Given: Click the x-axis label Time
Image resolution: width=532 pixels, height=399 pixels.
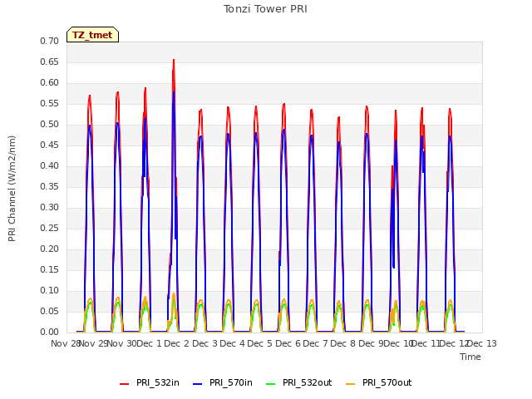Looking at the screenshot, I should 470,357.
